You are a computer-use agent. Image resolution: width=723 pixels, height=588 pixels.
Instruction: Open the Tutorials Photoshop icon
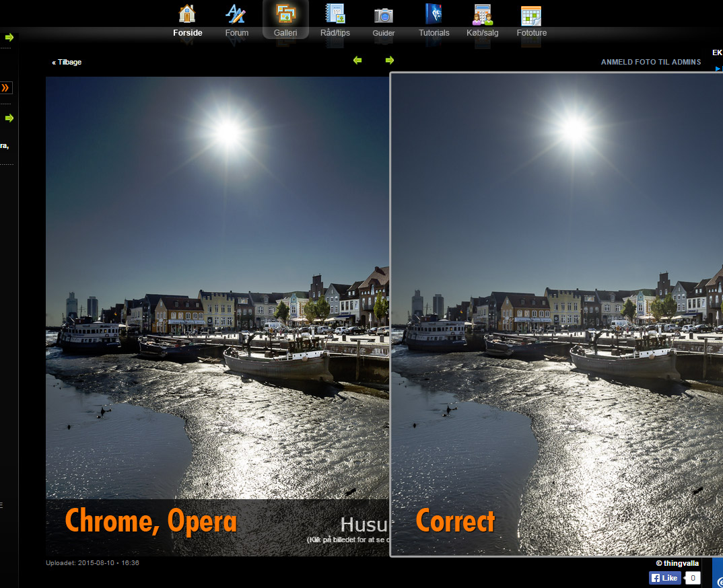pos(434,14)
